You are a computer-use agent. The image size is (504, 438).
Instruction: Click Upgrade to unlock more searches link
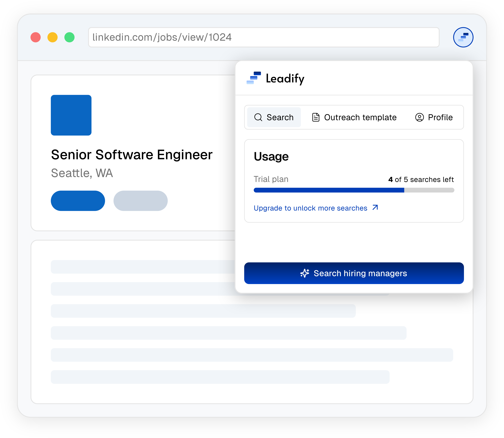point(310,208)
